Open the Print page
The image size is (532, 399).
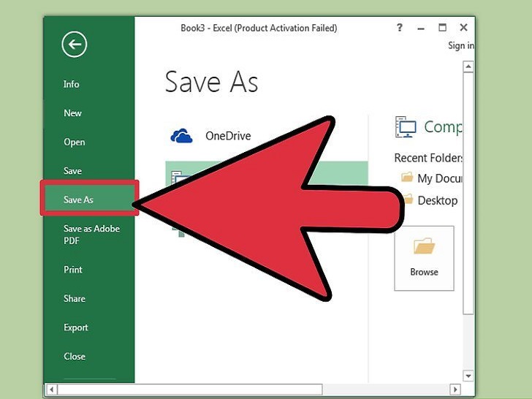click(73, 270)
